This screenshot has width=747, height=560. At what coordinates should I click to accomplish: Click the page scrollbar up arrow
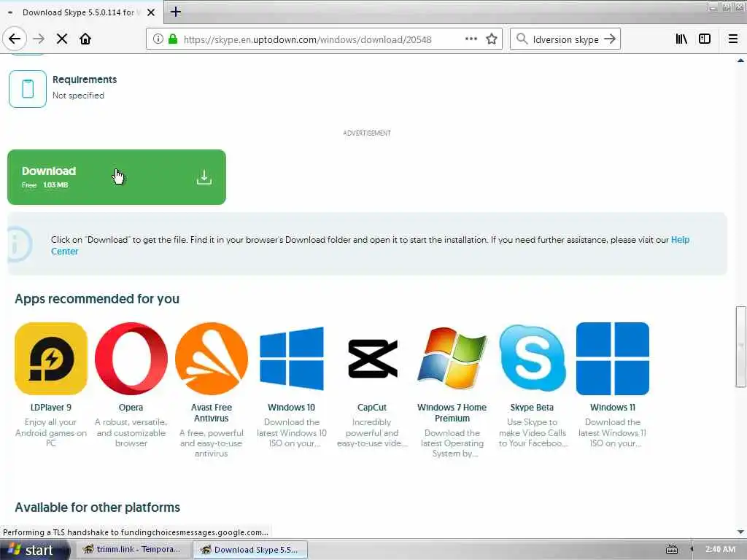(x=741, y=61)
